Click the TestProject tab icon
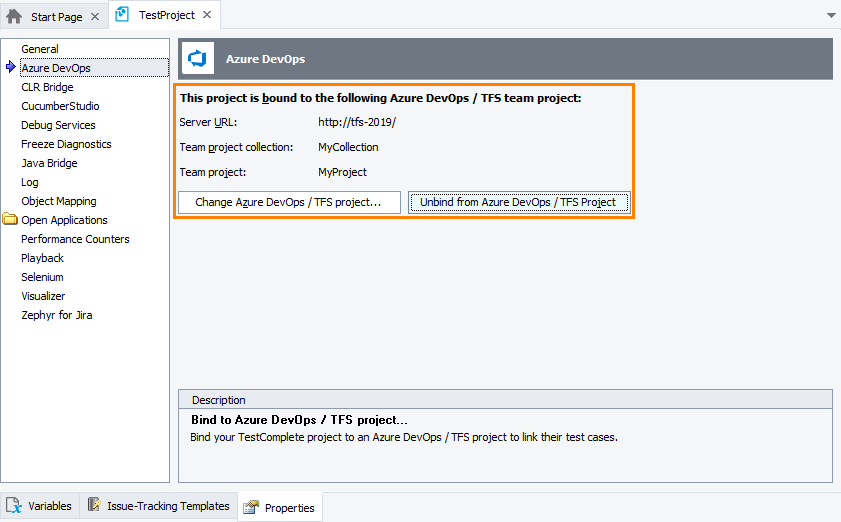The height and width of the screenshot is (522, 841). (x=122, y=15)
